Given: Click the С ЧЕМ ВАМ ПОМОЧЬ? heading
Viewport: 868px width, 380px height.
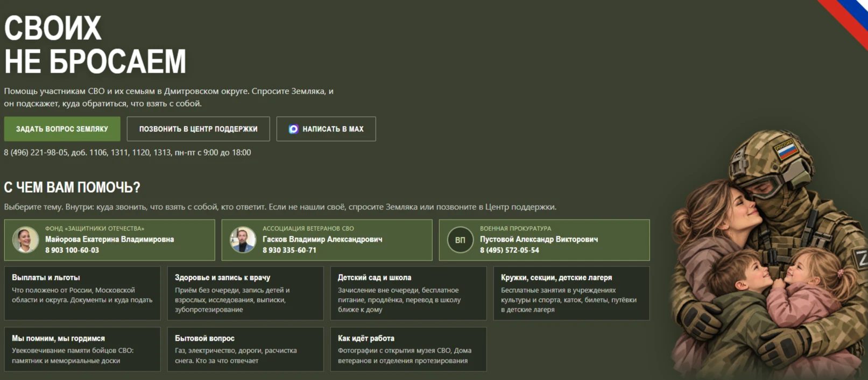Looking at the screenshot, I should point(72,187).
